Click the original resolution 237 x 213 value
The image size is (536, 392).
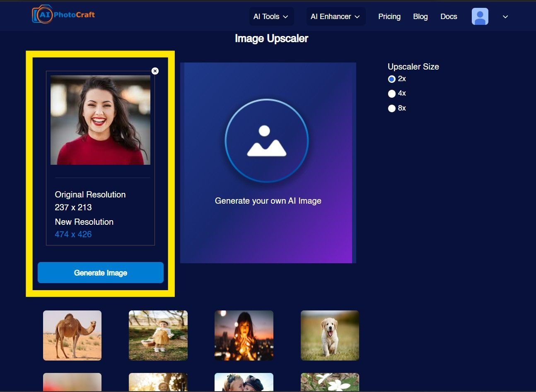click(x=73, y=207)
